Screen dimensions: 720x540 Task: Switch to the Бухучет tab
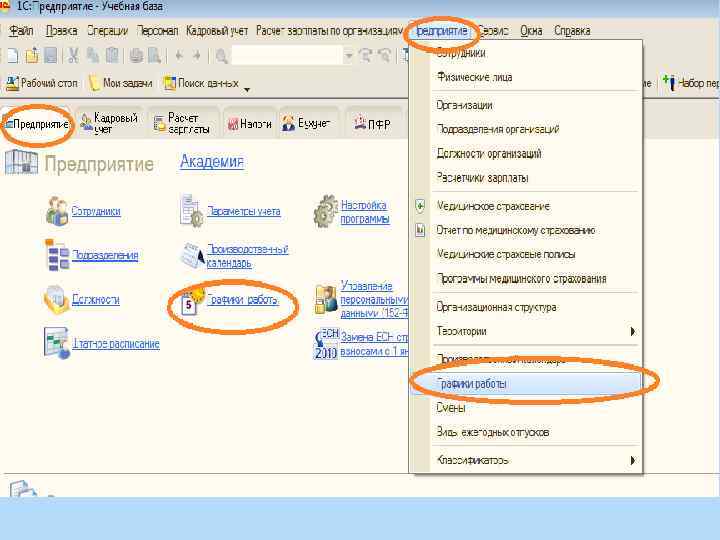pyautogui.click(x=307, y=124)
